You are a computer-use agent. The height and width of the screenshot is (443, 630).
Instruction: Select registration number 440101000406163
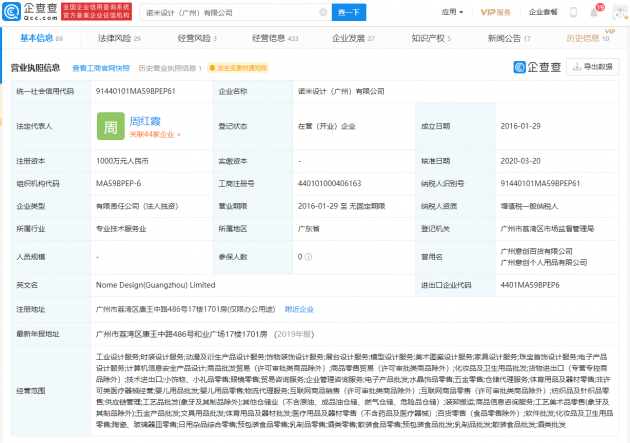[329, 184]
